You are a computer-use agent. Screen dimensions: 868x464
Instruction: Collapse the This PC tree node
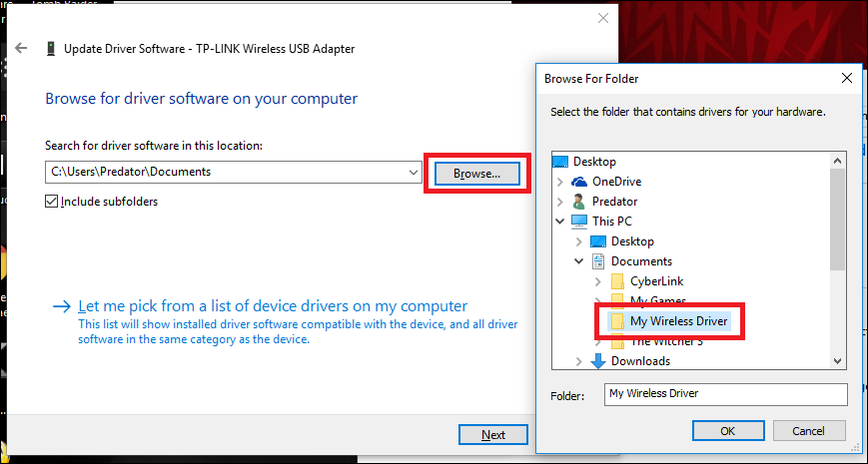[x=558, y=222]
